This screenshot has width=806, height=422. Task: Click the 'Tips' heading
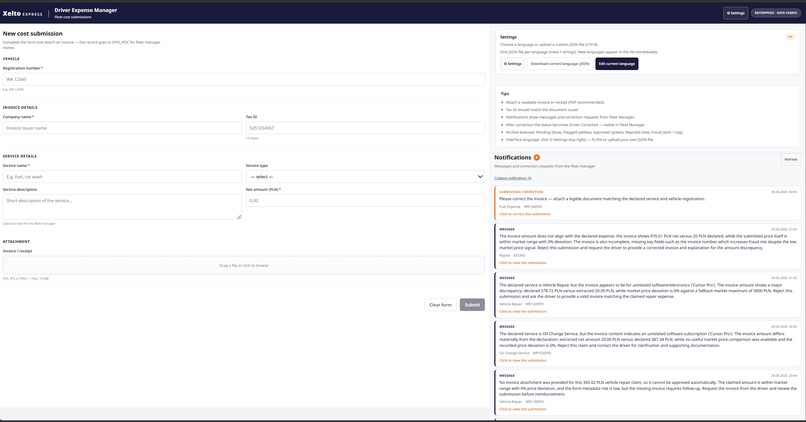coord(505,94)
